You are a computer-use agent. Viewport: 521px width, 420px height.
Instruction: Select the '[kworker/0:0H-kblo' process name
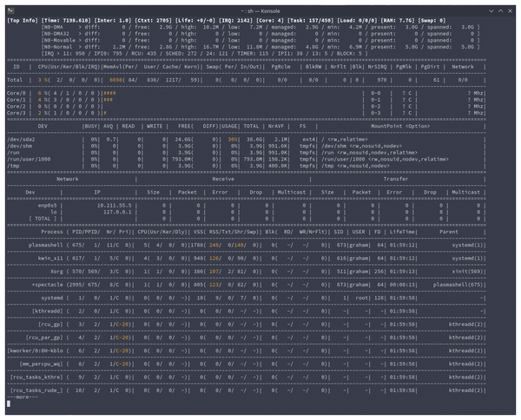35,351
